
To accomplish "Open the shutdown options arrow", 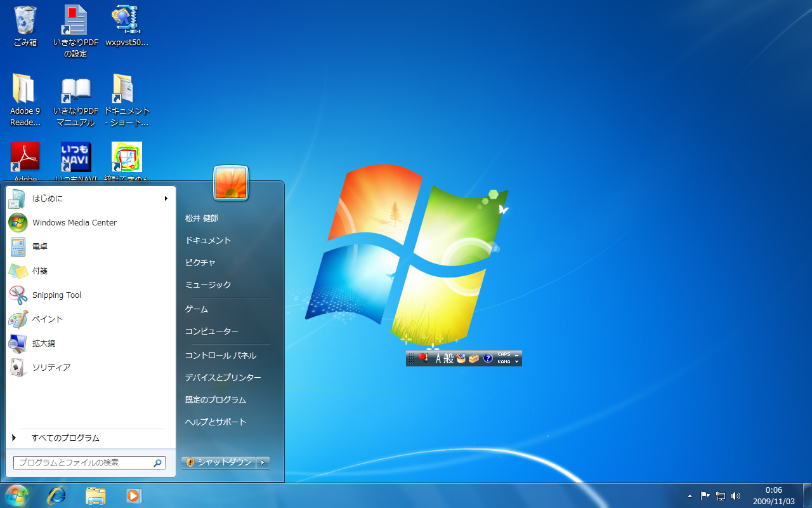I will pyautogui.click(x=263, y=462).
